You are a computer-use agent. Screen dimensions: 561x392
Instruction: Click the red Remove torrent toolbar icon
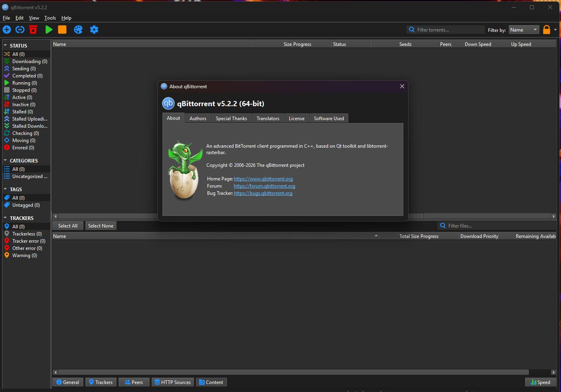click(x=33, y=30)
